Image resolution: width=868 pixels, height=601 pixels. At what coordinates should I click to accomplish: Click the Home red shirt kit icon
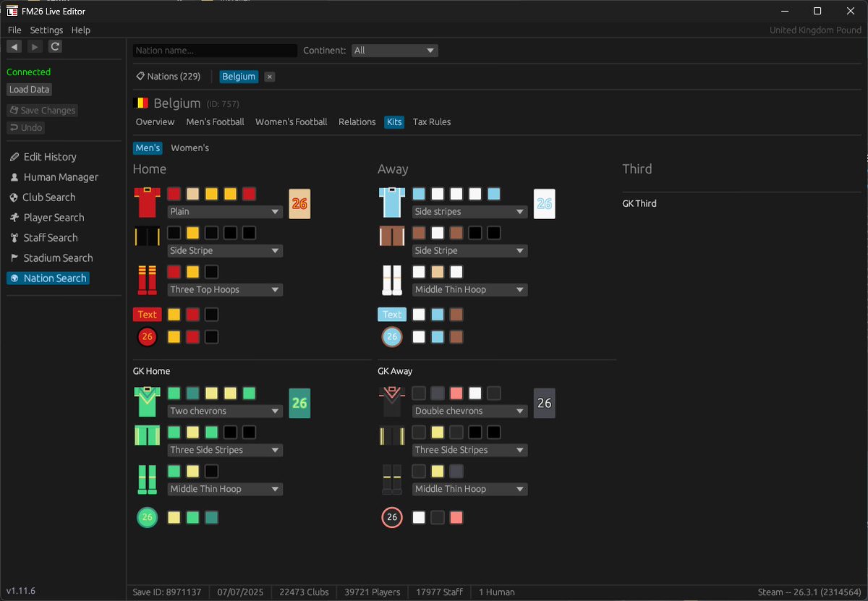click(147, 203)
